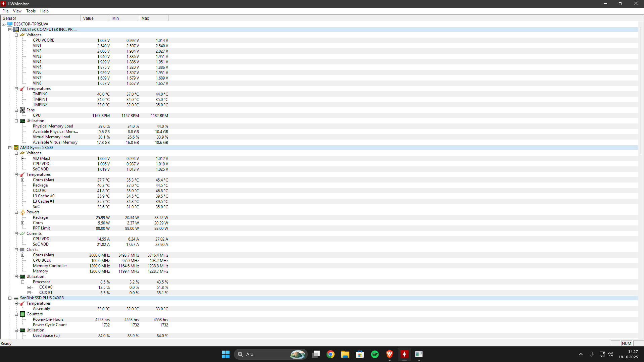The image size is (644, 362).
Task: Click the SanDisk SSD drive icon
Action: tap(16, 298)
